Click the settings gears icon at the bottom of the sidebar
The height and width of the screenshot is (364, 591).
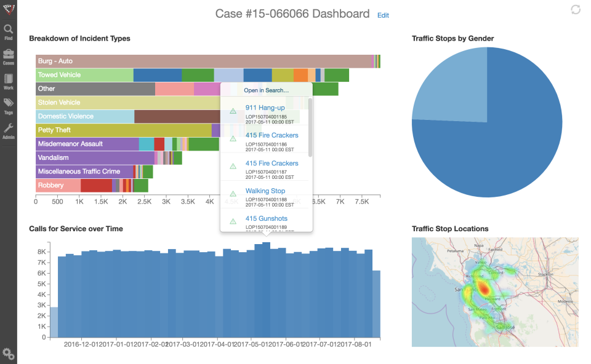pos(8,354)
